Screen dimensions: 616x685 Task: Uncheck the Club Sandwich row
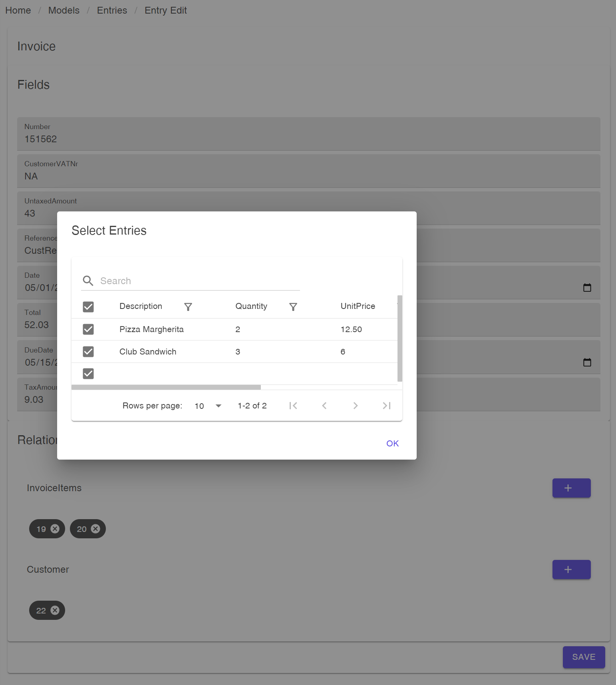coord(88,352)
